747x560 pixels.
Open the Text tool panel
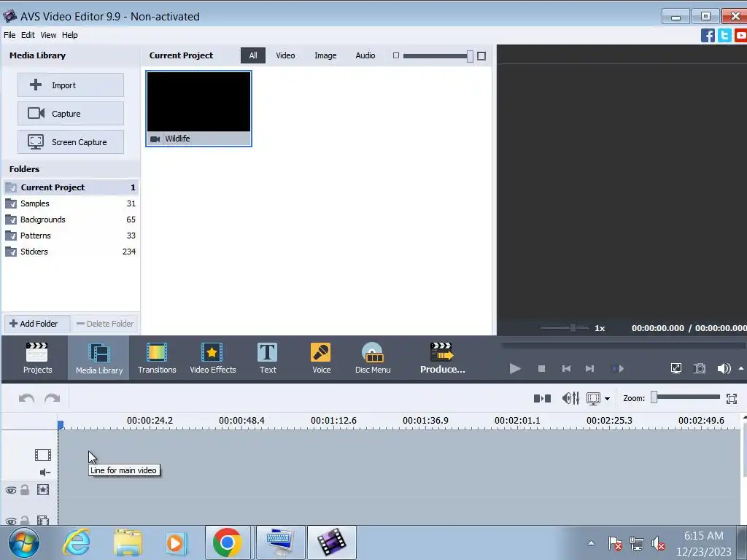coord(267,358)
